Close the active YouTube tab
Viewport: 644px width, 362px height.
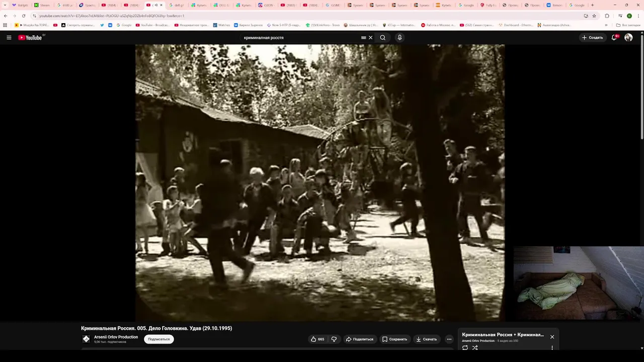(x=161, y=5)
